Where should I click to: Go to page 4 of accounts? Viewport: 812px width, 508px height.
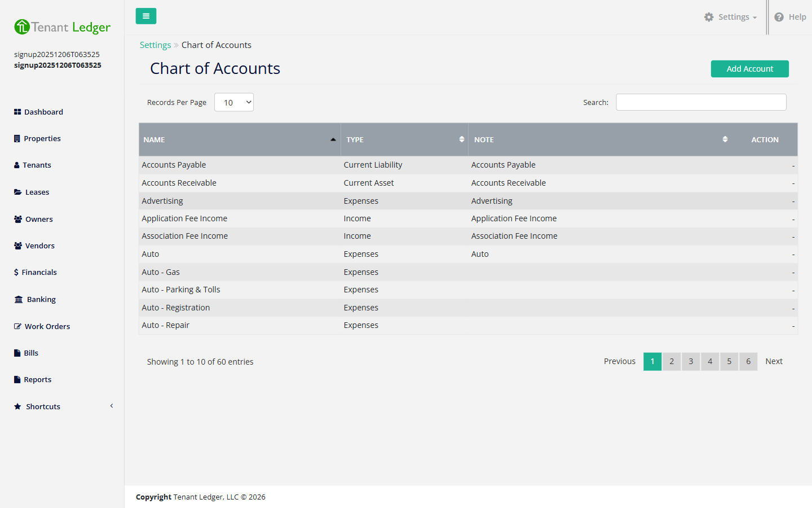(x=710, y=361)
